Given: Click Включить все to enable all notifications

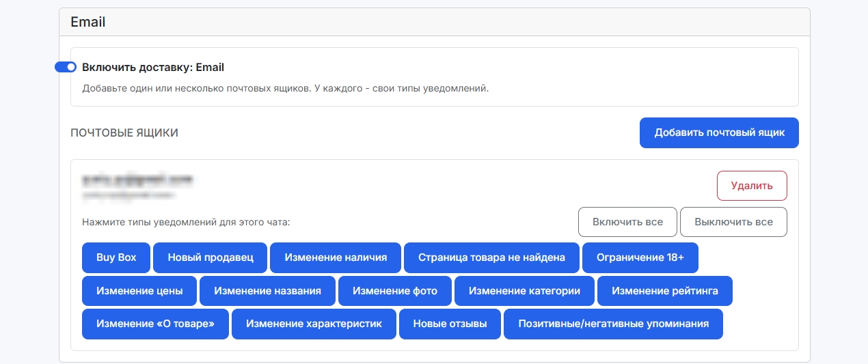Looking at the screenshot, I should click(627, 222).
